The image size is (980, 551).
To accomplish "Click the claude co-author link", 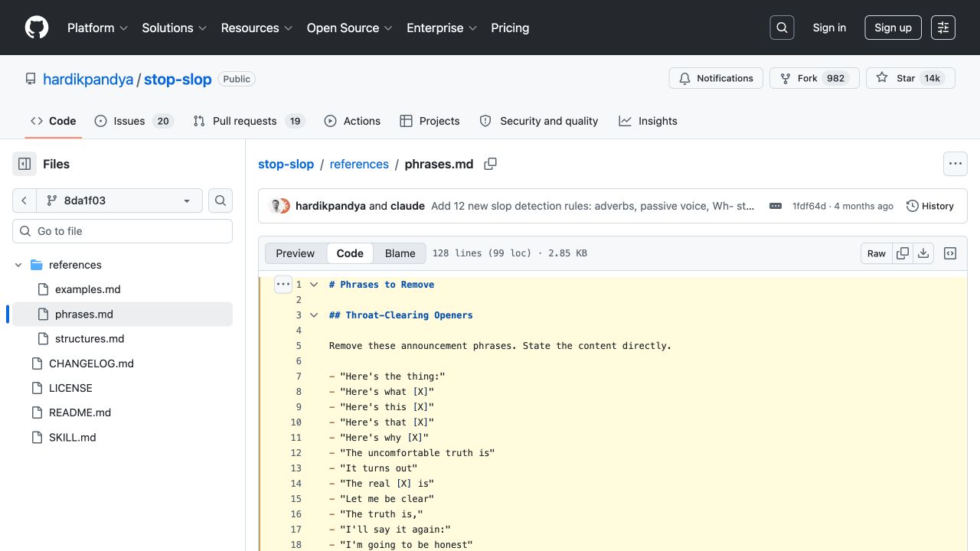I will pos(406,206).
